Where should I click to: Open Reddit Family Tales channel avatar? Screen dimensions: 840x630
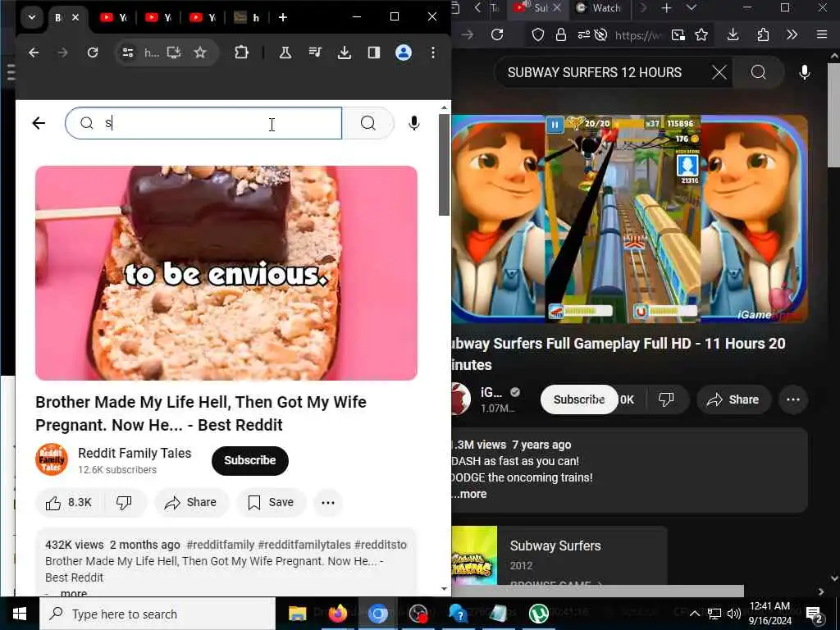52,459
